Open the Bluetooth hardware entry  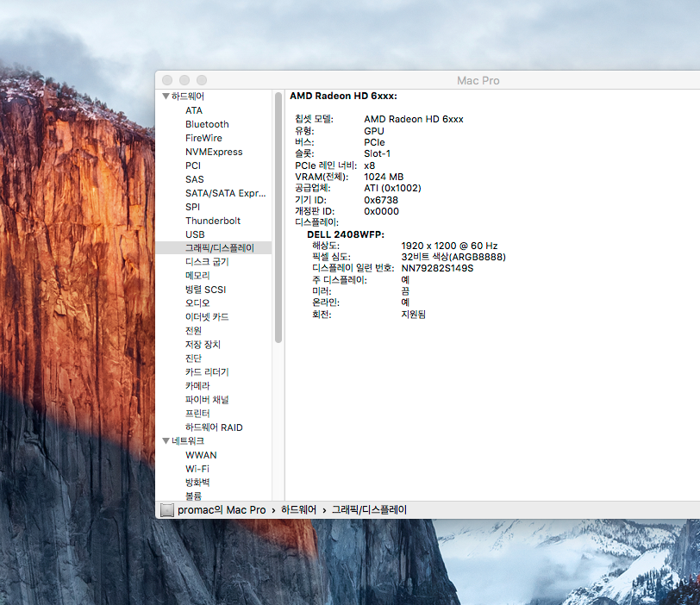click(207, 124)
